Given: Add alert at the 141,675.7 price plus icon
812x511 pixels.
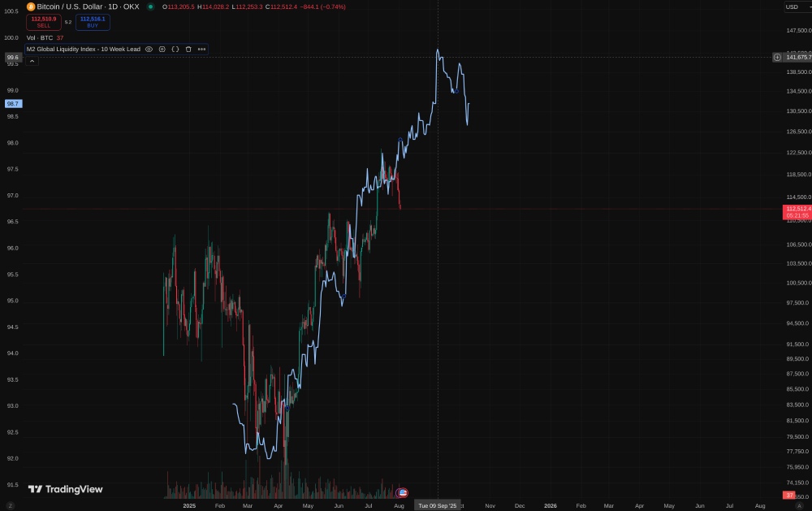Looking at the screenshot, I should tap(777, 57).
